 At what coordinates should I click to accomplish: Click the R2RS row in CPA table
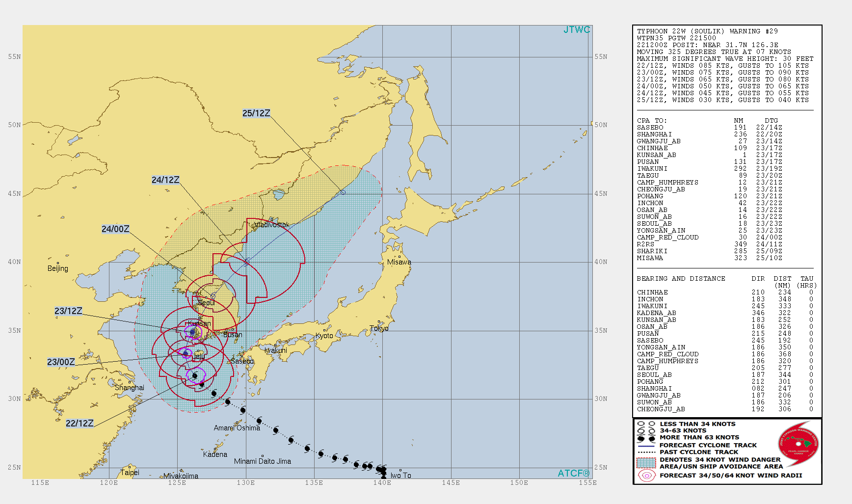point(709,244)
